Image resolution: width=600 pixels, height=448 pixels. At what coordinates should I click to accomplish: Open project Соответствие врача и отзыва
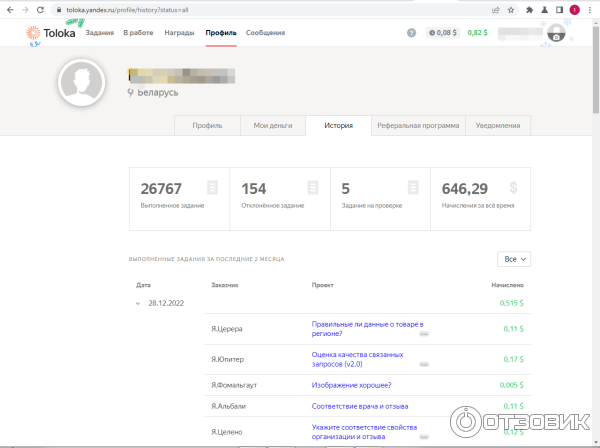360,406
